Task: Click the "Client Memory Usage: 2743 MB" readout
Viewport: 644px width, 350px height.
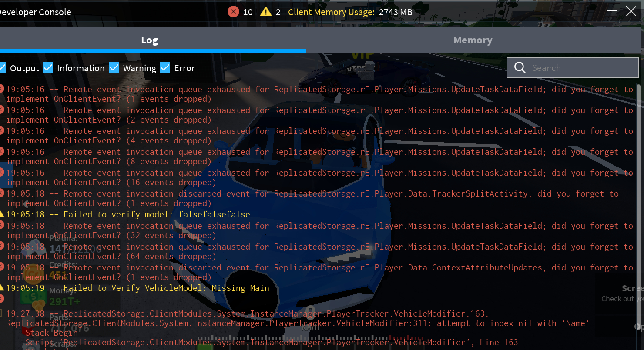Action: [350, 12]
